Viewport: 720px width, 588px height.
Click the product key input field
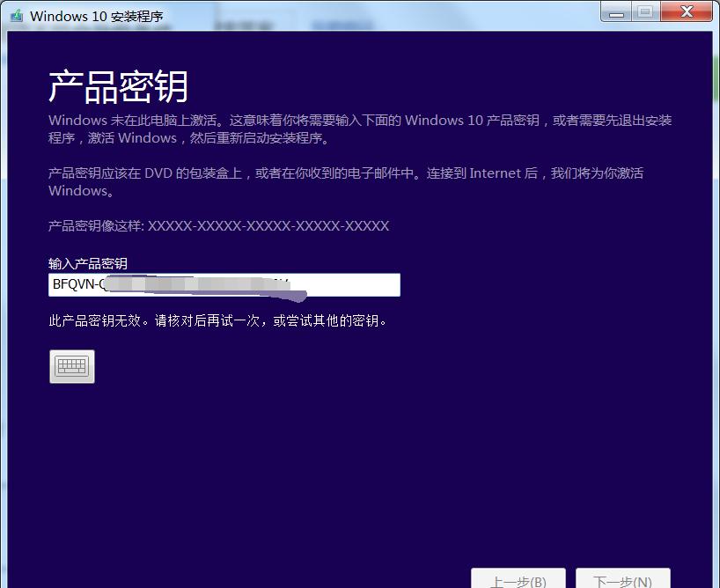coord(224,285)
